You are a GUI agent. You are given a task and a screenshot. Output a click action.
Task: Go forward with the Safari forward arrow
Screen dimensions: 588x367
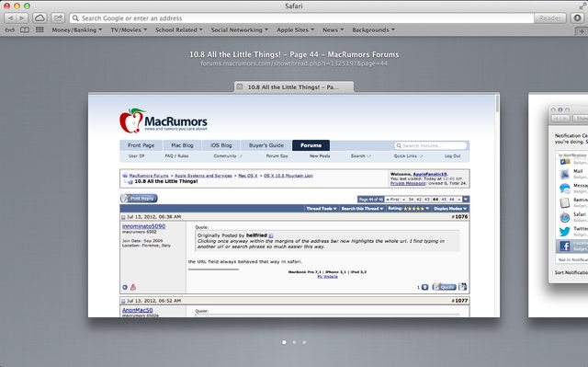22,18
